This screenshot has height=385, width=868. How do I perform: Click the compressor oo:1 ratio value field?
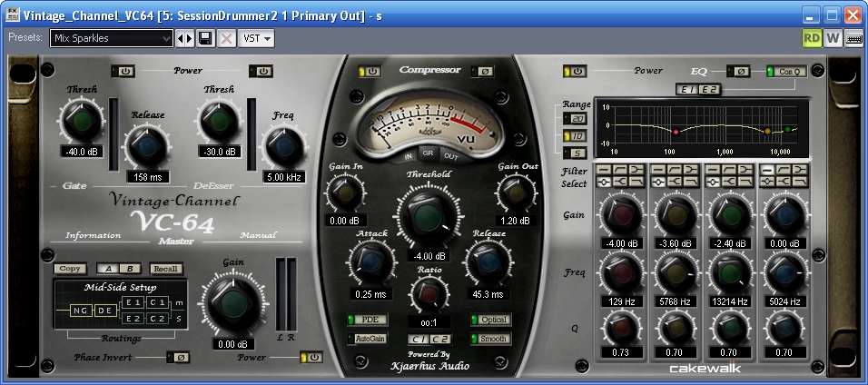point(429,321)
